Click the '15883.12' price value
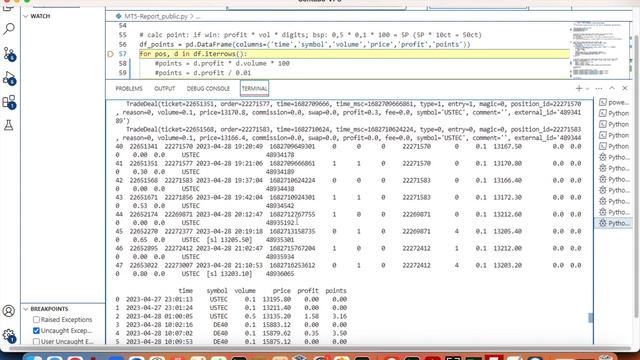This screenshot has width=640, height=360. pos(276,325)
